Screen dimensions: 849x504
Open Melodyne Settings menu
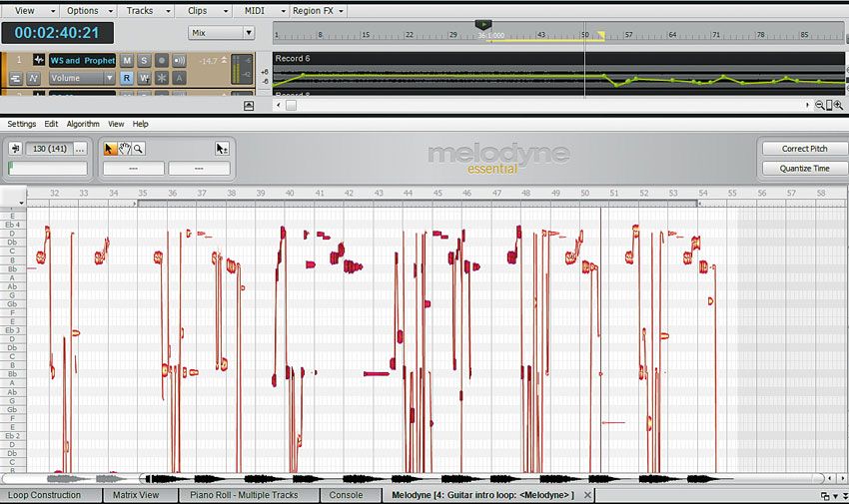point(22,124)
